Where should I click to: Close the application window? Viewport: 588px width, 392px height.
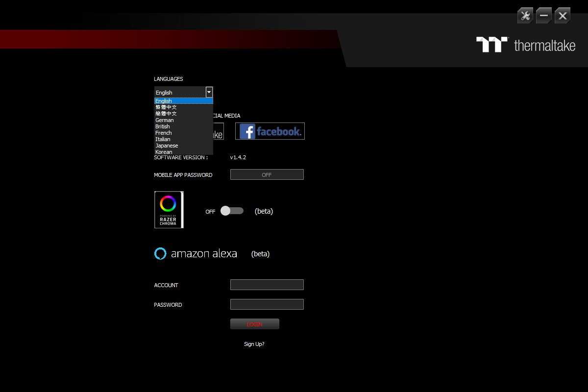[563, 16]
